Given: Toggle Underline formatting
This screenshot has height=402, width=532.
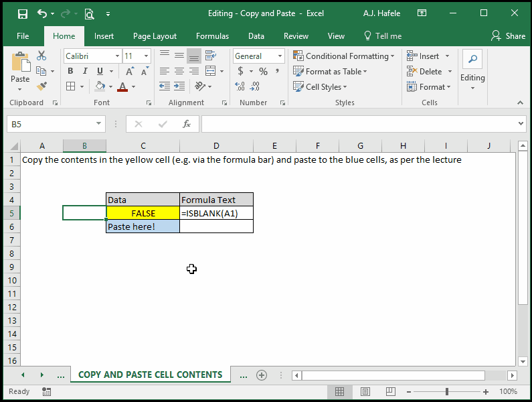Looking at the screenshot, I should click(100, 71).
